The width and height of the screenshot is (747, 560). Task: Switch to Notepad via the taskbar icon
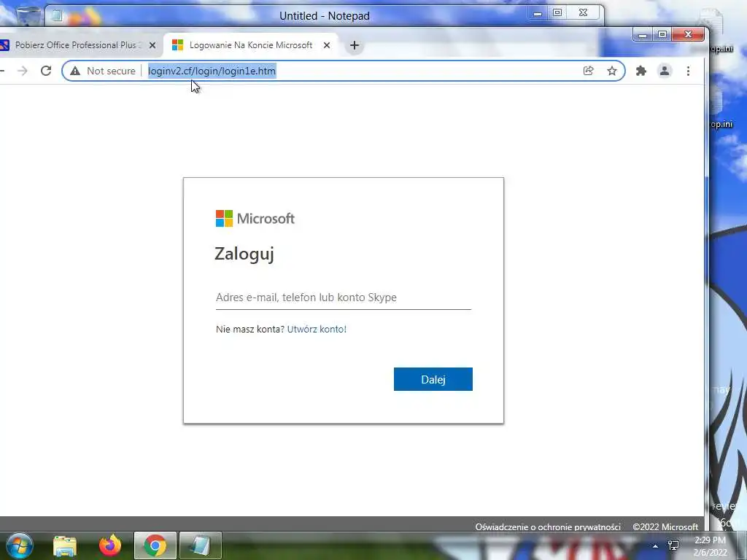pos(201,545)
